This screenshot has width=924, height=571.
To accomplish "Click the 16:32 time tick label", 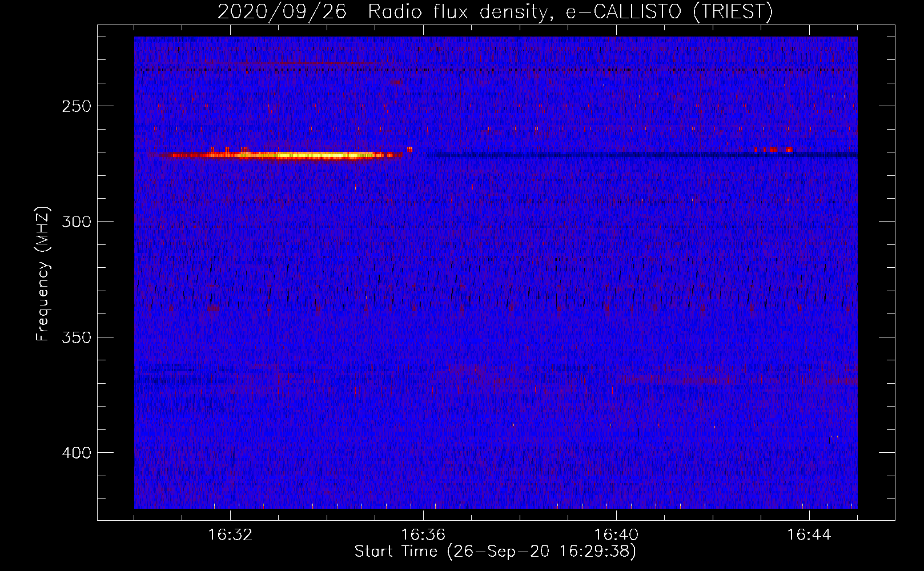I will click(230, 535).
